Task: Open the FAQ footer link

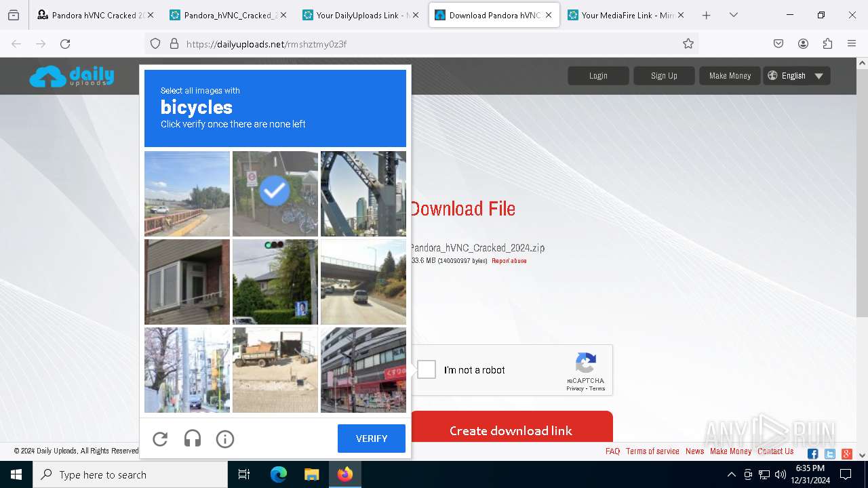Action: (612, 451)
